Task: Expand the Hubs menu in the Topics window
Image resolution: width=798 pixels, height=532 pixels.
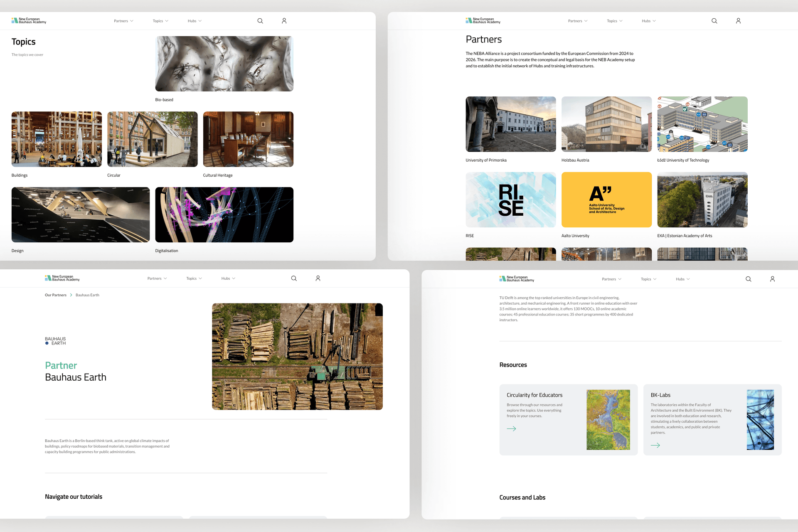Action: 195,21
